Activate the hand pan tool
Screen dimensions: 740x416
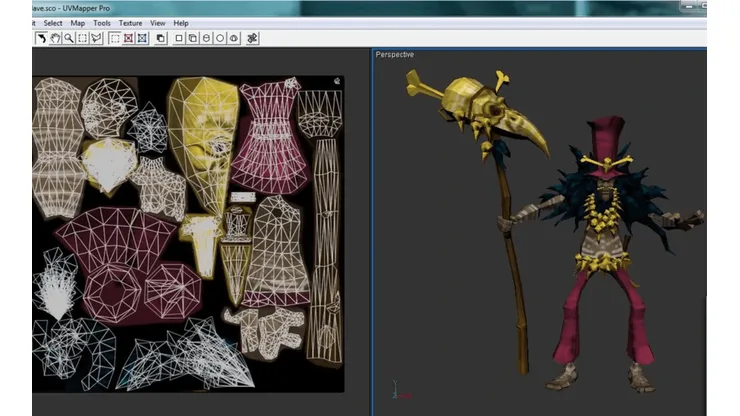pos(55,38)
